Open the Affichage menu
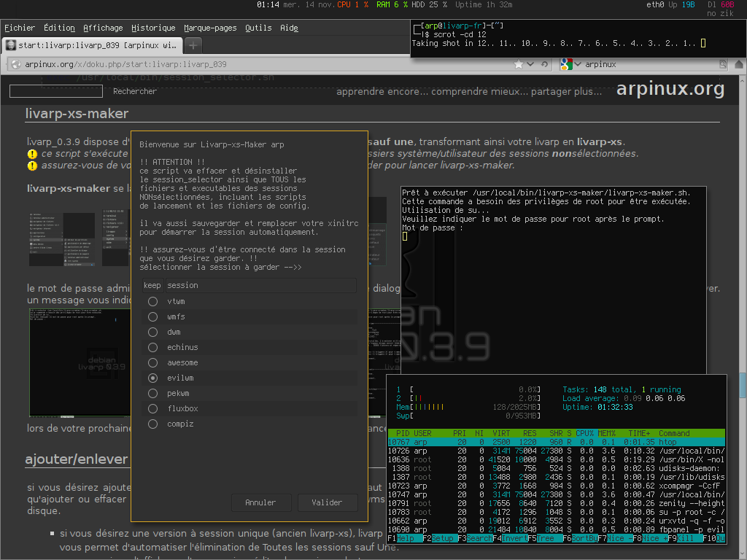747x560 pixels. pyautogui.click(x=103, y=28)
